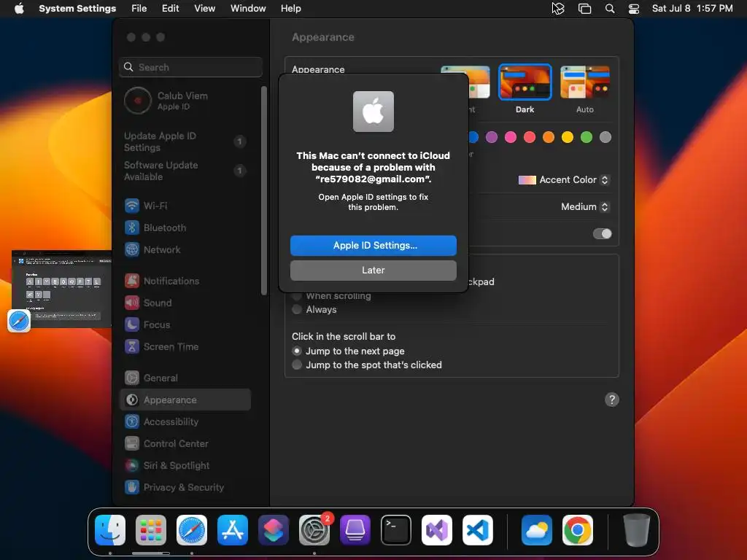Open the Apple menu
The image size is (747, 560).
pyautogui.click(x=19, y=9)
